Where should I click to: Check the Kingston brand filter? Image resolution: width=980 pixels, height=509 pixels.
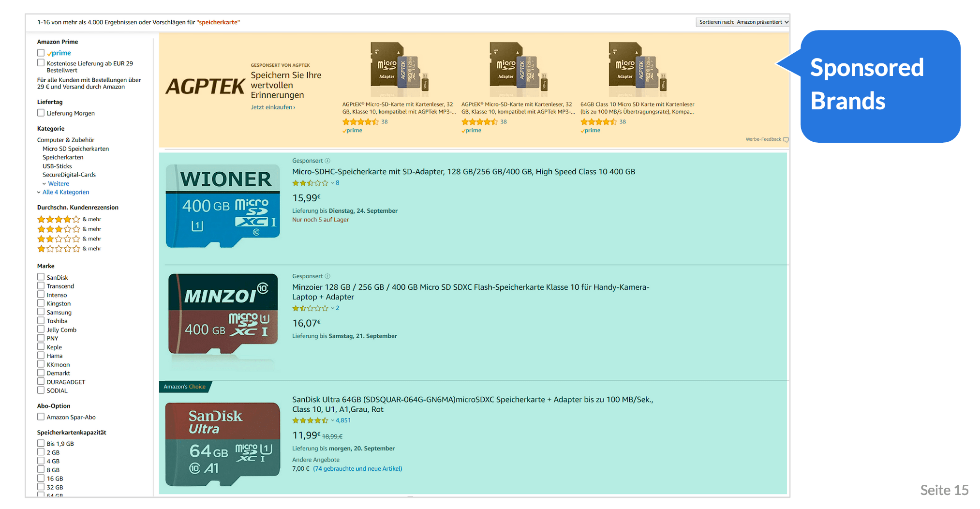tap(41, 303)
